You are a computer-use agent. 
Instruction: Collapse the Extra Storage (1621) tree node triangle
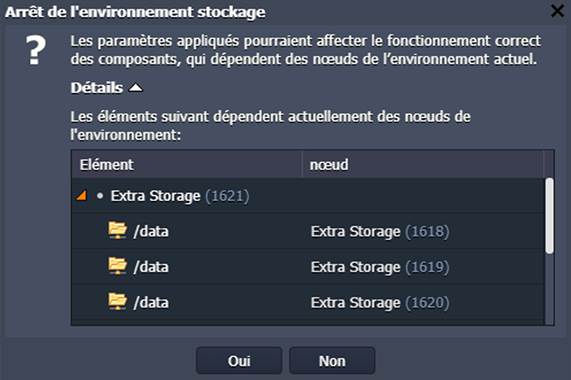[x=81, y=196]
